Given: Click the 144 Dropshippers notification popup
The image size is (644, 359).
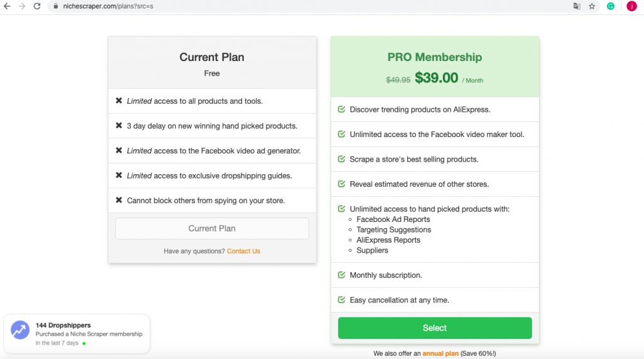Looking at the screenshot, I should (77, 334).
